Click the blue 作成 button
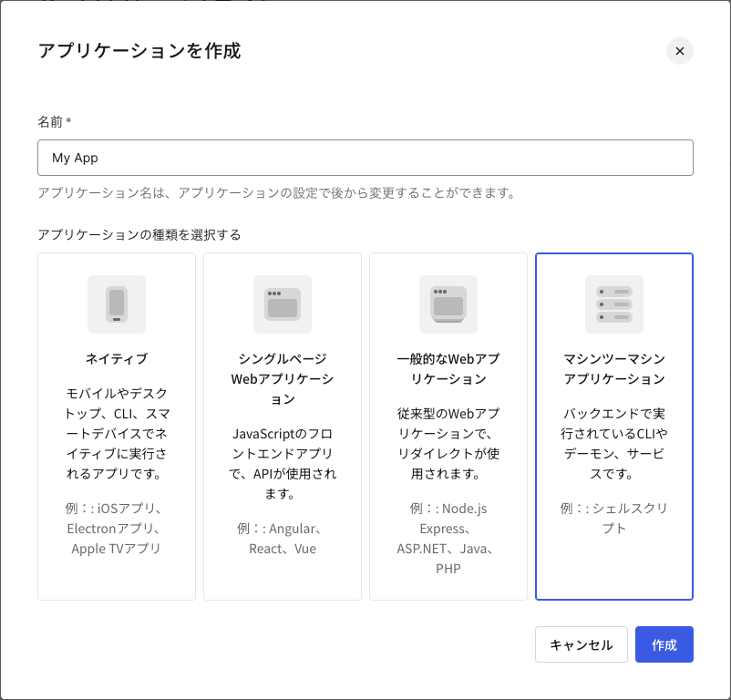Image resolution: width=731 pixels, height=700 pixels. point(664,644)
